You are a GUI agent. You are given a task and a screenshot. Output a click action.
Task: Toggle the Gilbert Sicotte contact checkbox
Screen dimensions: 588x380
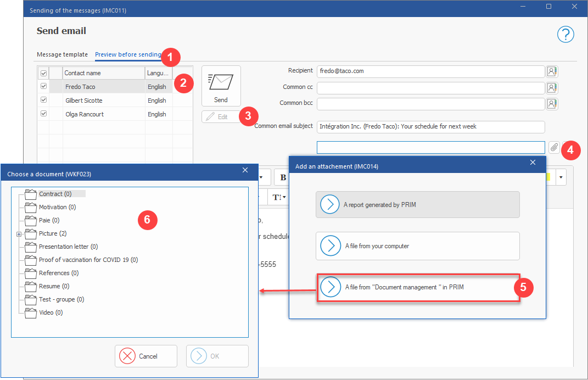click(43, 100)
